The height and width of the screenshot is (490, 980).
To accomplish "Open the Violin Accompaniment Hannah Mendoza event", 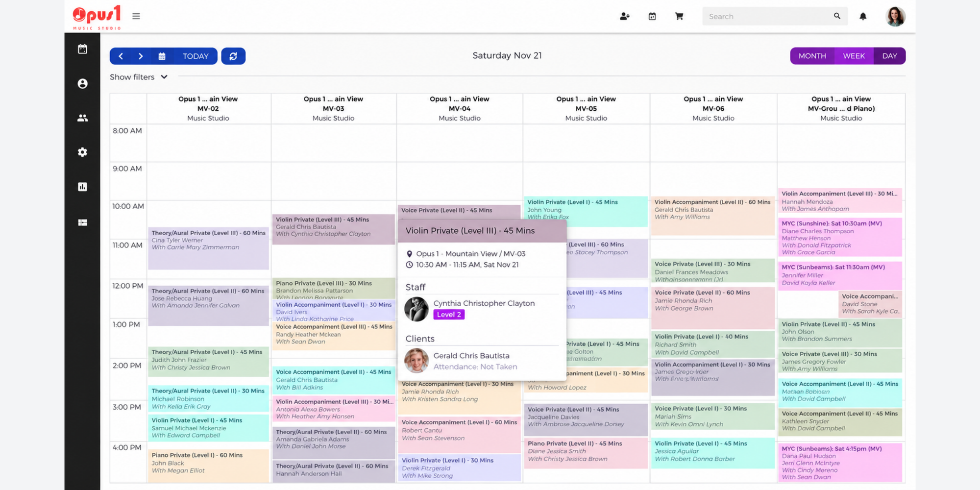I will click(x=840, y=201).
